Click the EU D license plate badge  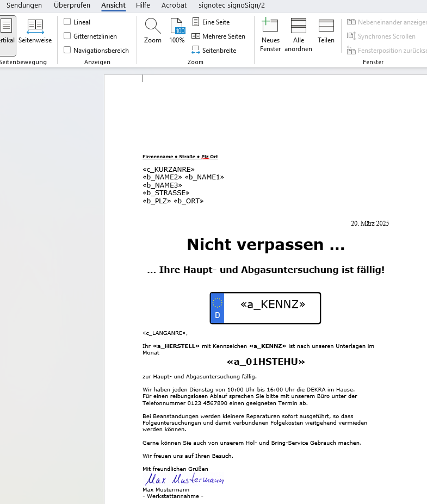pos(218,308)
